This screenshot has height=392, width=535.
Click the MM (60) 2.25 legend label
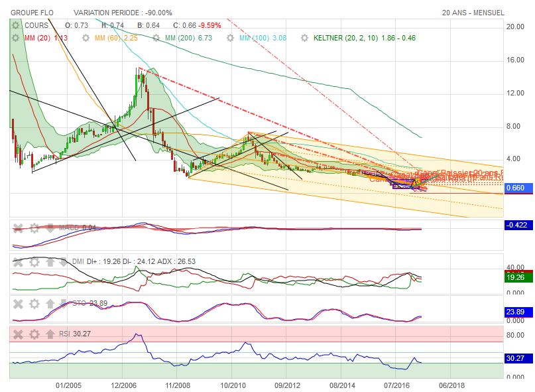116,38
